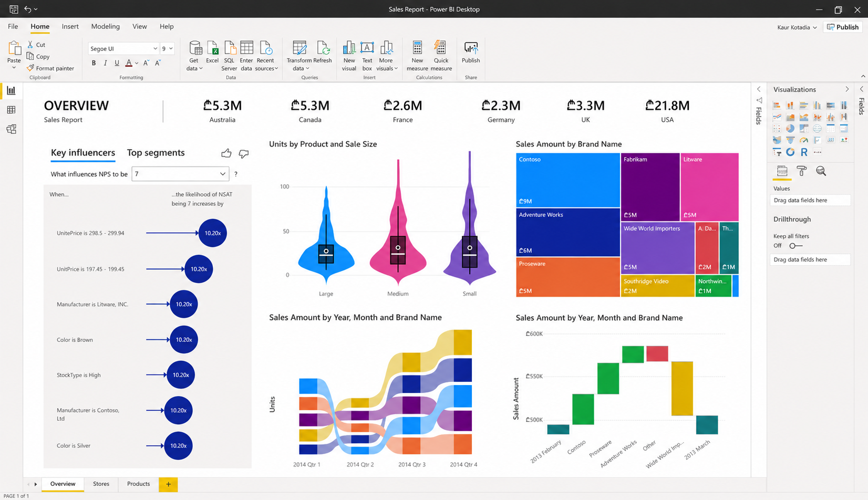This screenshot has height=500, width=868.
Task: Click the Drillthrough drag data fields box
Action: coord(810,259)
